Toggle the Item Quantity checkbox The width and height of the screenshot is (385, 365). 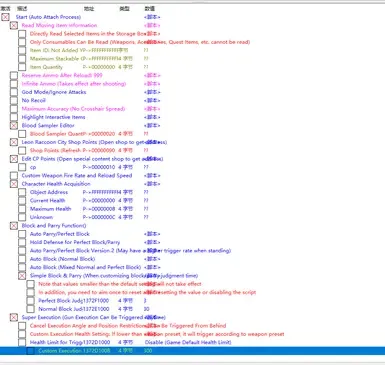point(22,67)
